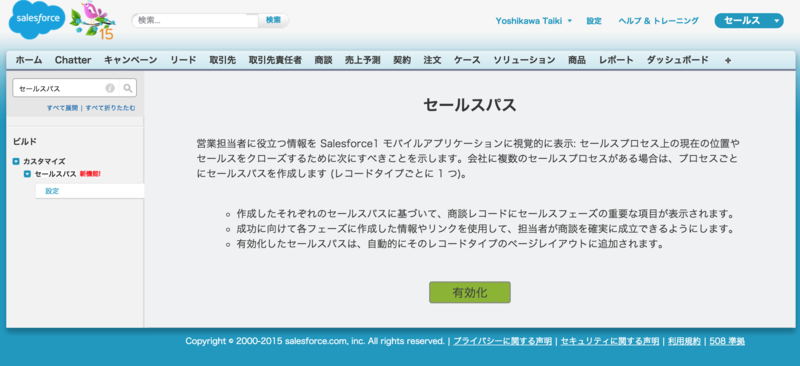The height and width of the screenshot is (366, 800).
Task: Open the 商談 tab
Action: pyautogui.click(x=323, y=60)
